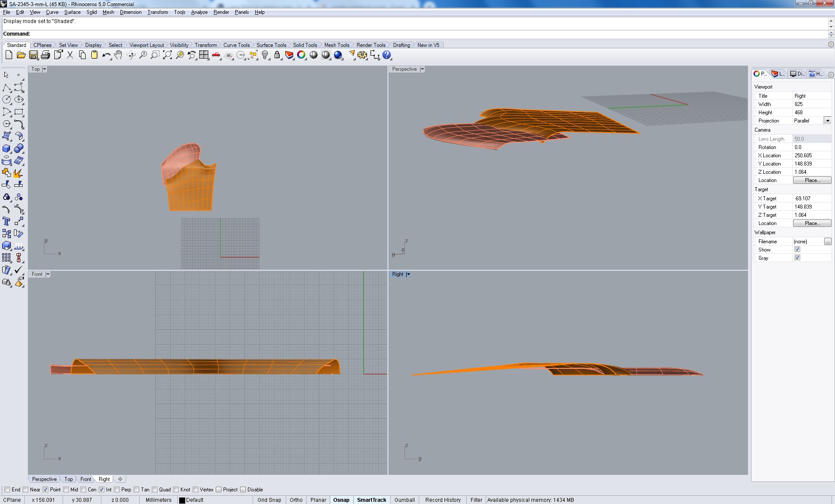This screenshot has width=835, height=504.
Task: Switch to the Perspective viewport tab
Action: (44, 479)
